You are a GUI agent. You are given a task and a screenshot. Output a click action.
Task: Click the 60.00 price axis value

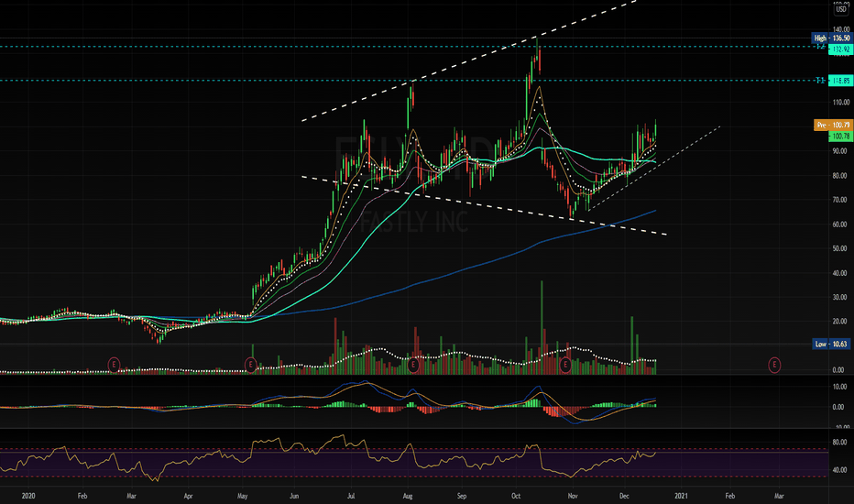point(840,225)
